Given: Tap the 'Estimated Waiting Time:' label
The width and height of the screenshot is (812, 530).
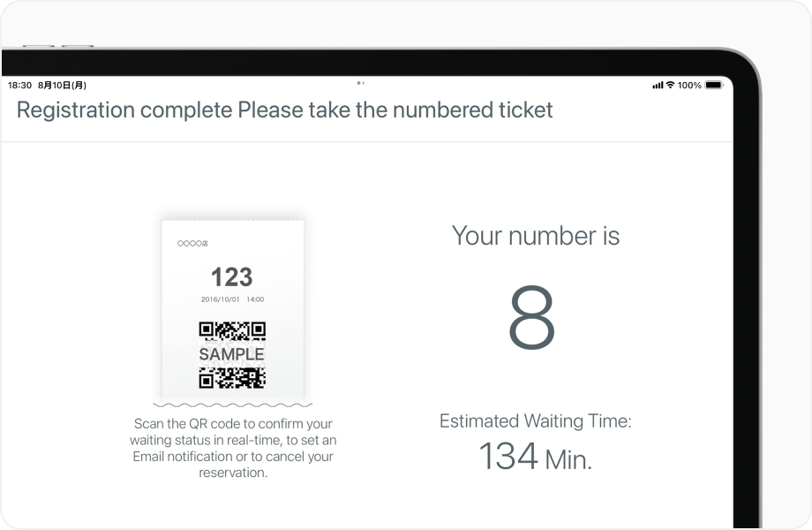Looking at the screenshot, I should tap(536, 420).
